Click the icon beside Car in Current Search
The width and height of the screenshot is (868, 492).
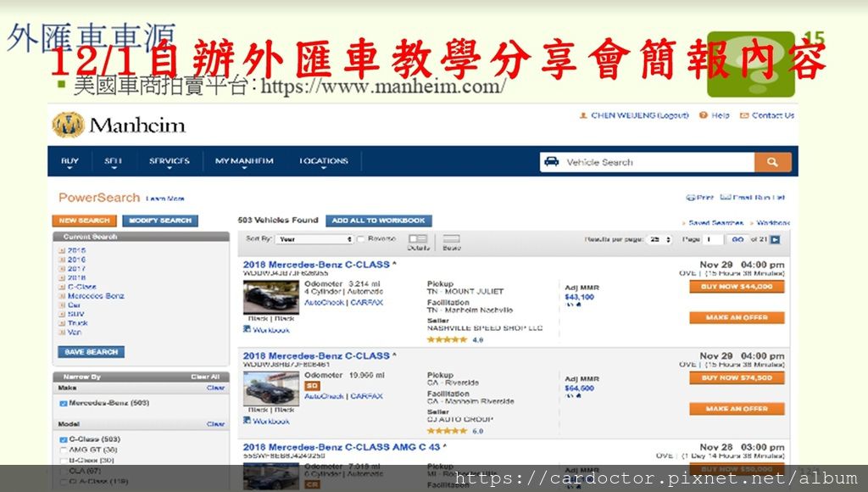pyautogui.click(x=62, y=305)
